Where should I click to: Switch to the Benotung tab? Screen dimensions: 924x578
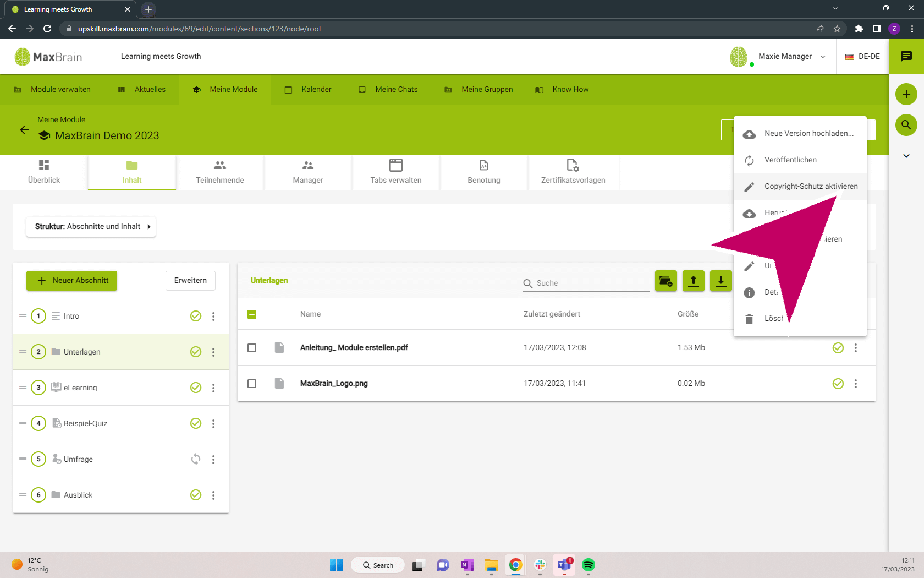484,172
